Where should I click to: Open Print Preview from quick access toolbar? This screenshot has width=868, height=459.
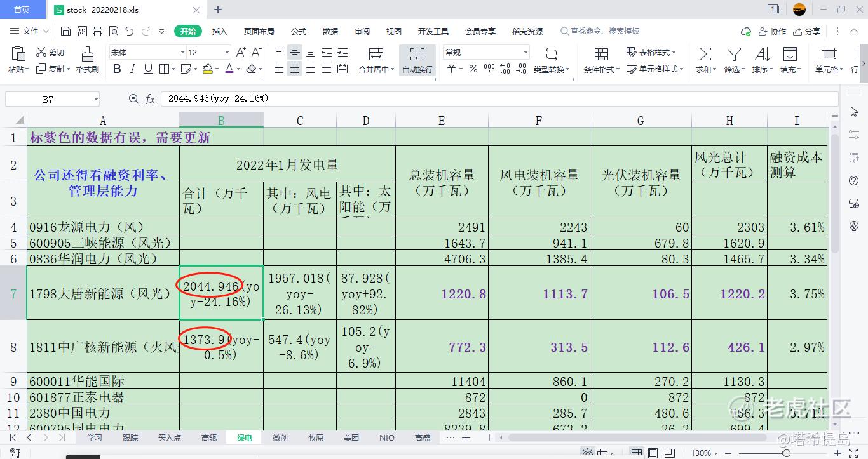(113, 31)
